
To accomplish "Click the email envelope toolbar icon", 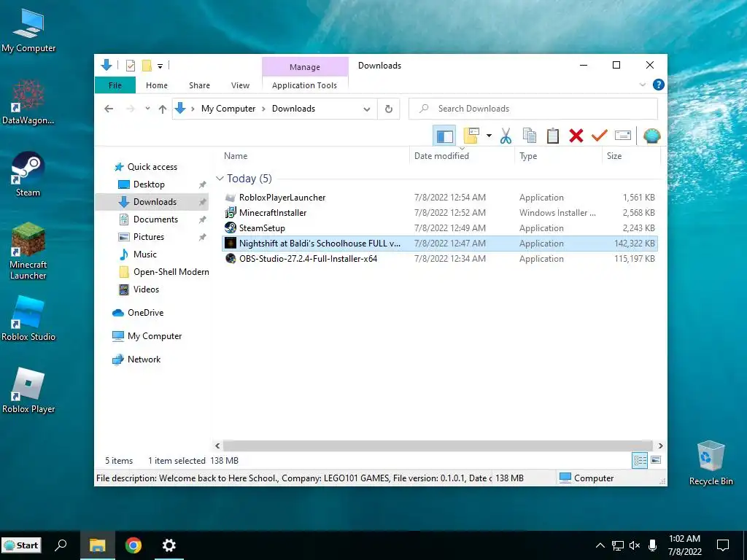I will (623, 136).
